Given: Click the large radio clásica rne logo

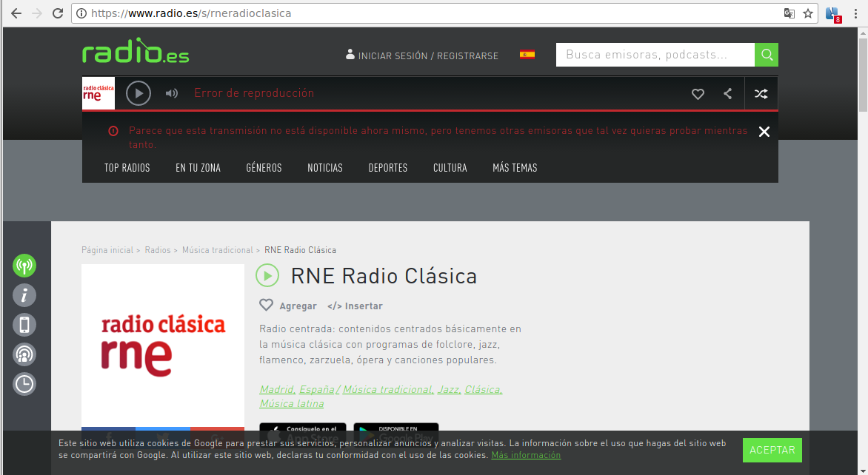Looking at the screenshot, I should click(x=163, y=346).
